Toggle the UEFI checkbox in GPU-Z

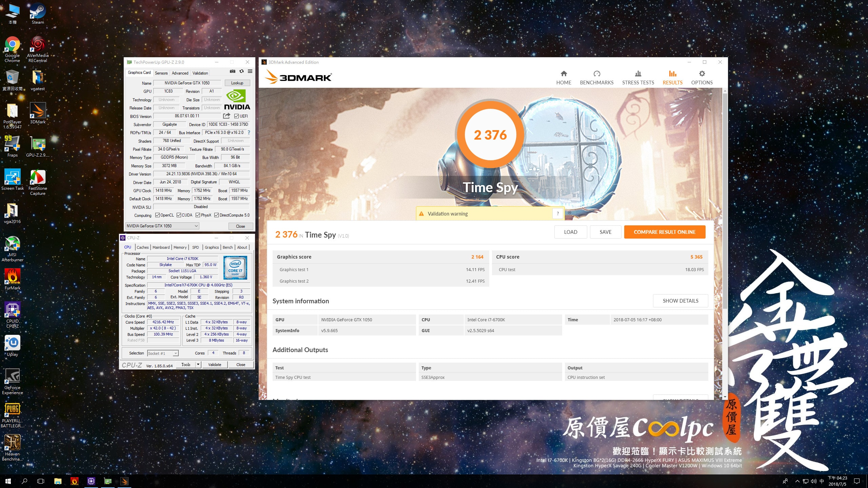[x=237, y=116]
